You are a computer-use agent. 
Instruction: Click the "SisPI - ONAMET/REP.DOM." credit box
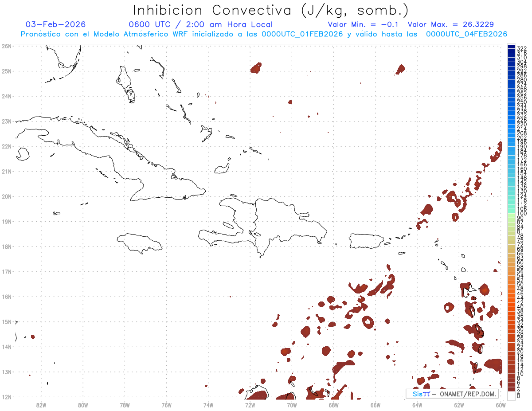452,394
